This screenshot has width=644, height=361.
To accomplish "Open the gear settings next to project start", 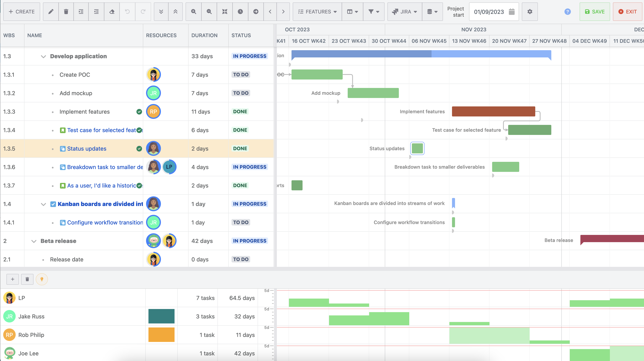I will tap(529, 11).
